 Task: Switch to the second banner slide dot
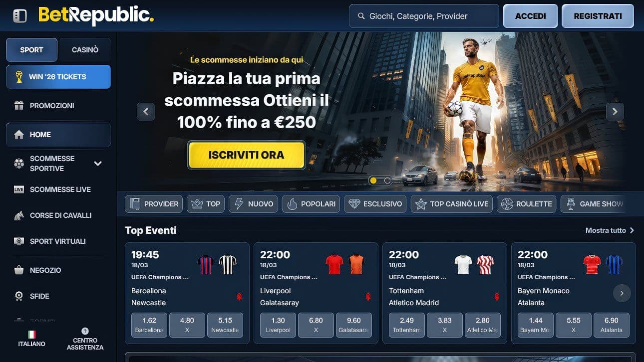[x=387, y=181]
